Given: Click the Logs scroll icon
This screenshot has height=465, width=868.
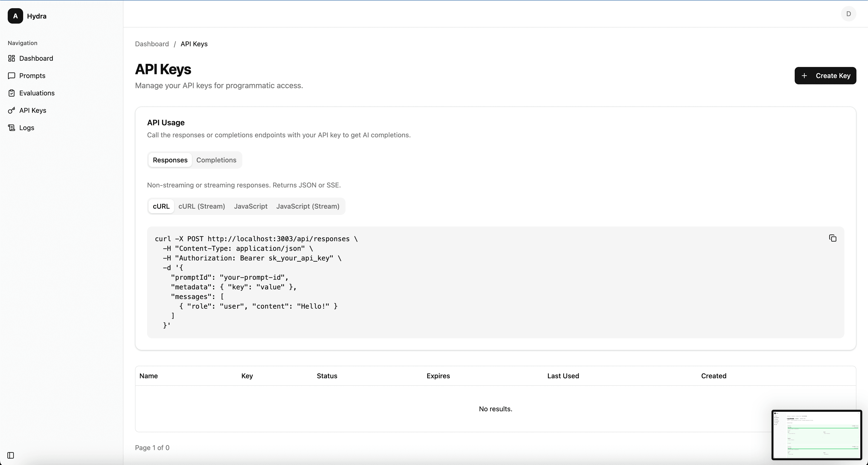Looking at the screenshot, I should (12, 128).
